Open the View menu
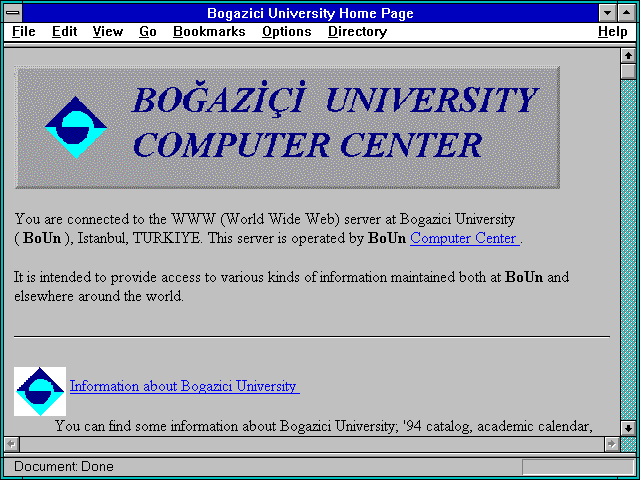This screenshot has height=480, width=640. coord(107,32)
